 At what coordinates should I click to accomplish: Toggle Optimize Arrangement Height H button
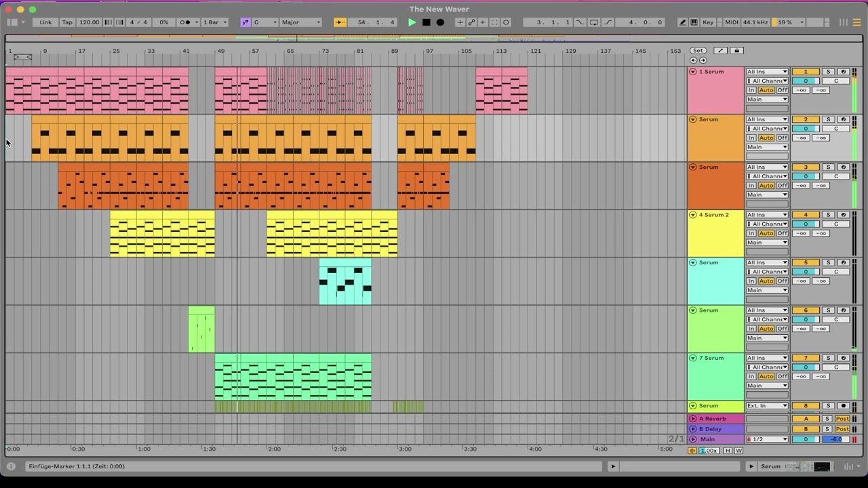[728, 450]
